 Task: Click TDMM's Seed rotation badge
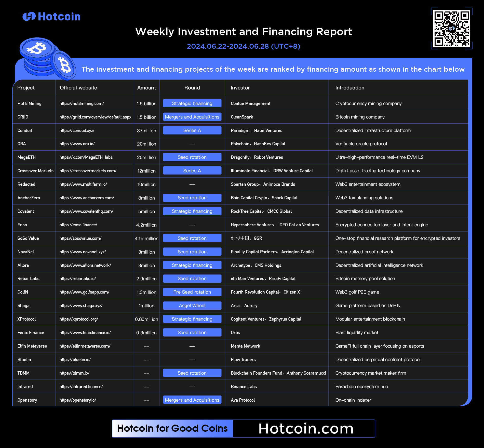(x=192, y=373)
